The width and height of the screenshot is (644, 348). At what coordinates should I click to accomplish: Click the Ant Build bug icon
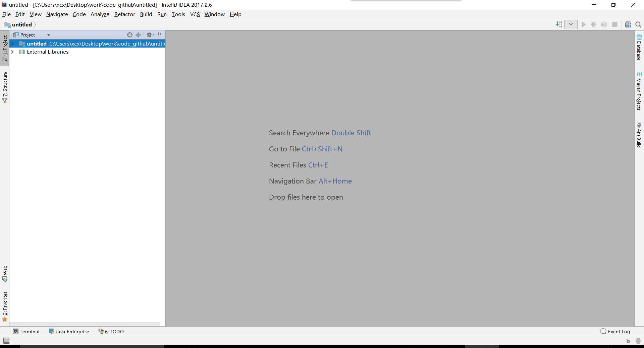pyautogui.click(x=639, y=125)
